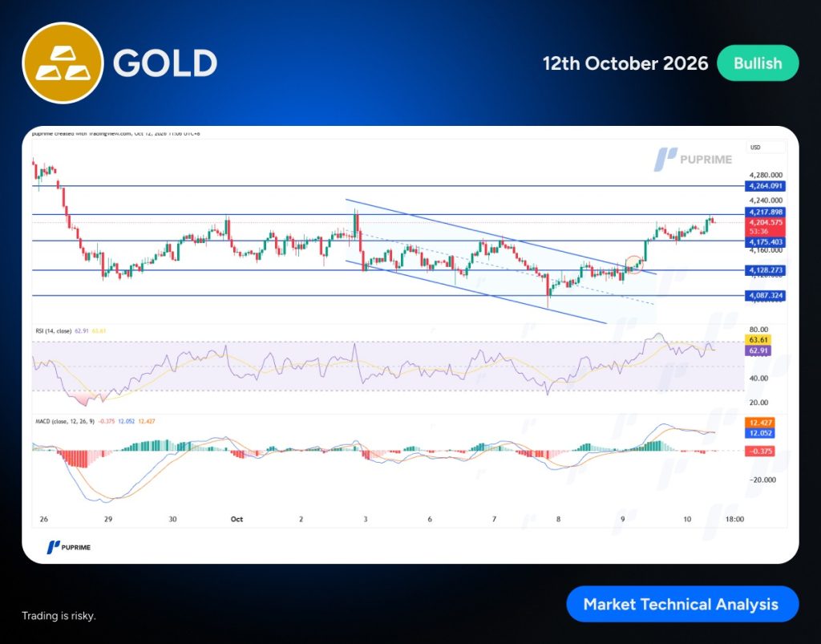Click the red -0.375 histogram axis tag
Viewport: 821px width, 644px height.
click(x=760, y=451)
